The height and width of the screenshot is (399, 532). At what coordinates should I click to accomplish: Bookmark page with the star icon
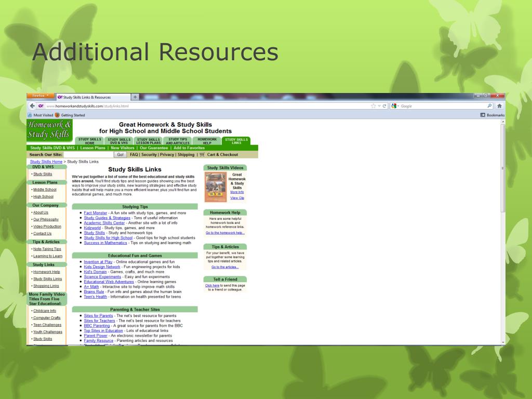(x=374, y=106)
